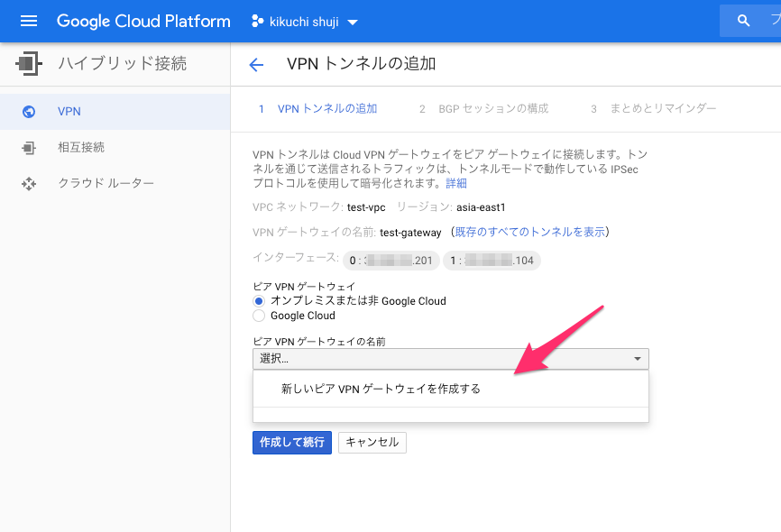Select the オンプレミスまたは非 Google Cloud radio button
The height and width of the screenshot is (532, 781).
258,301
